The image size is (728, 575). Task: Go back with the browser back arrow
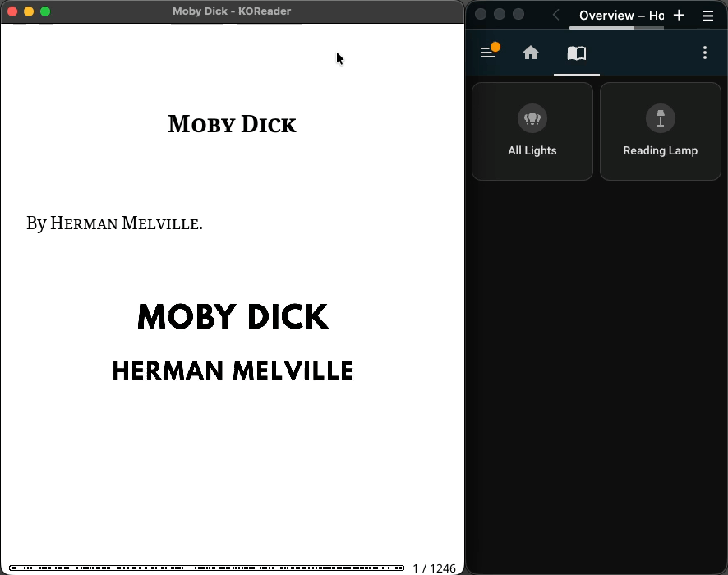click(x=556, y=15)
